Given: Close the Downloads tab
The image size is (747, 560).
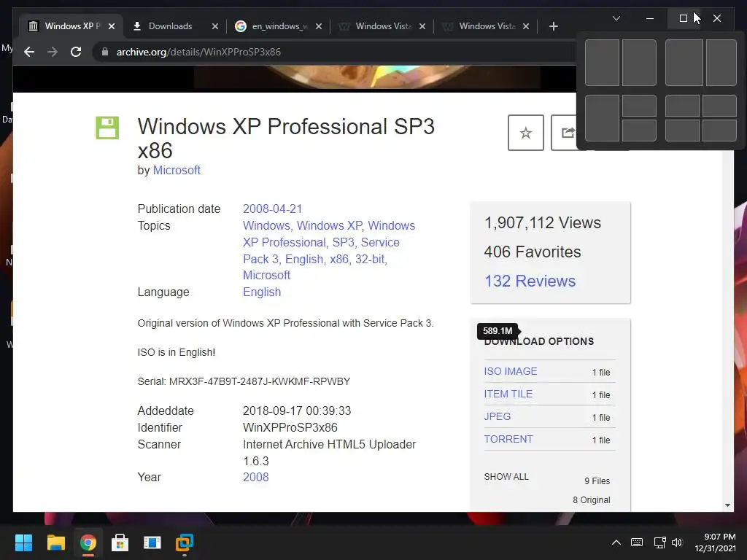Looking at the screenshot, I should point(215,26).
